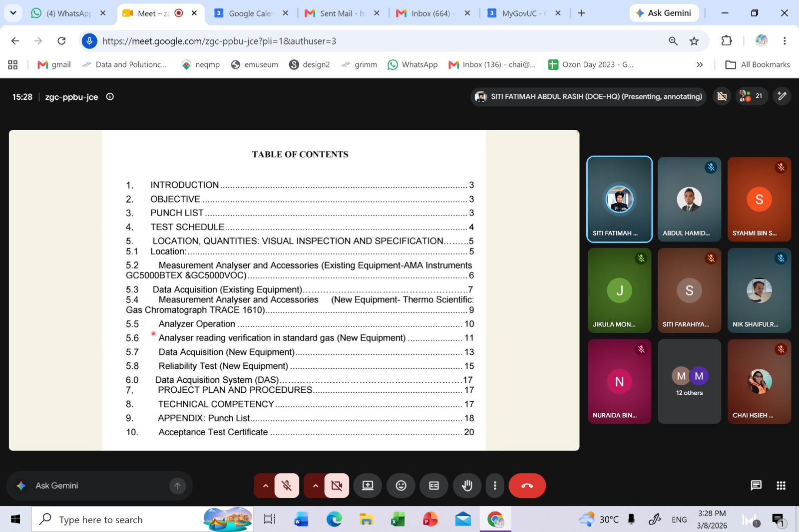The height and width of the screenshot is (532, 799).
Task: Switch to the Google Calendar tab
Action: [250, 13]
